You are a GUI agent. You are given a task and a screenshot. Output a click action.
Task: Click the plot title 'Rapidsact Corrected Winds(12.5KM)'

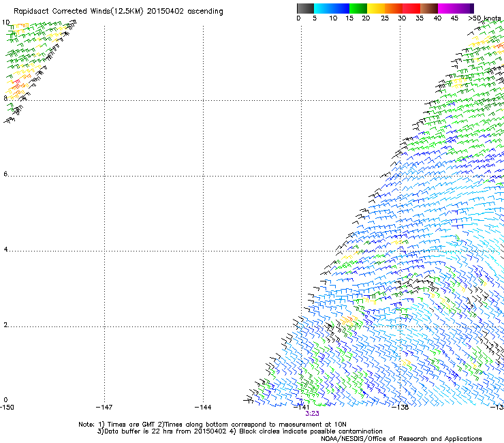78,12
